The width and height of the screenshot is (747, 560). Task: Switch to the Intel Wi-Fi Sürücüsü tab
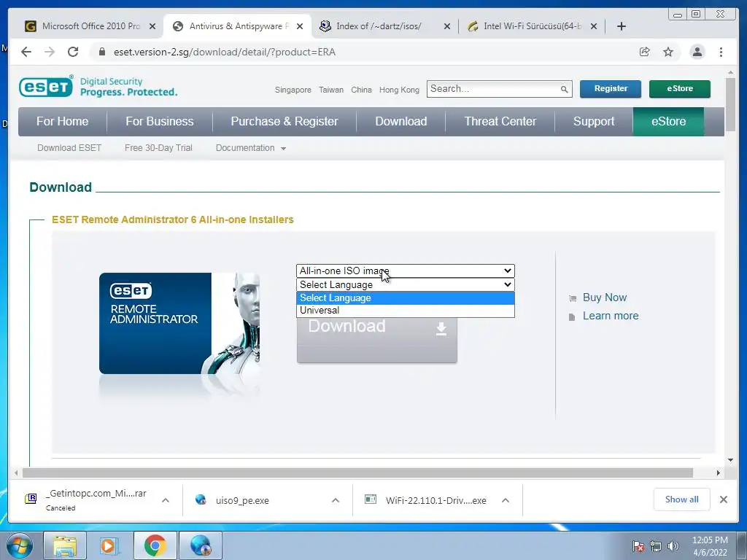(532, 26)
